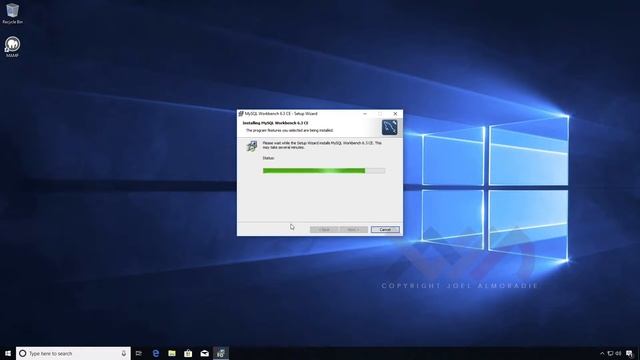Open the Mail app from the taskbar
Image resolution: width=640 pixels, height=360 pixels.
pos(204,353)
